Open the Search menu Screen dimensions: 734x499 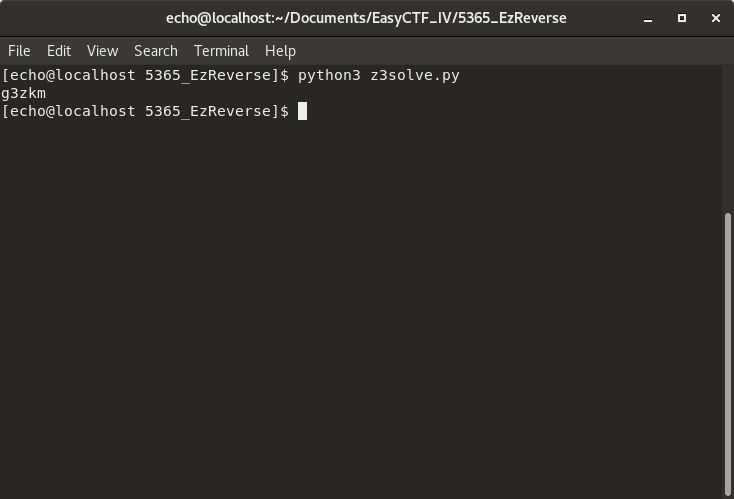click(155, 51)
